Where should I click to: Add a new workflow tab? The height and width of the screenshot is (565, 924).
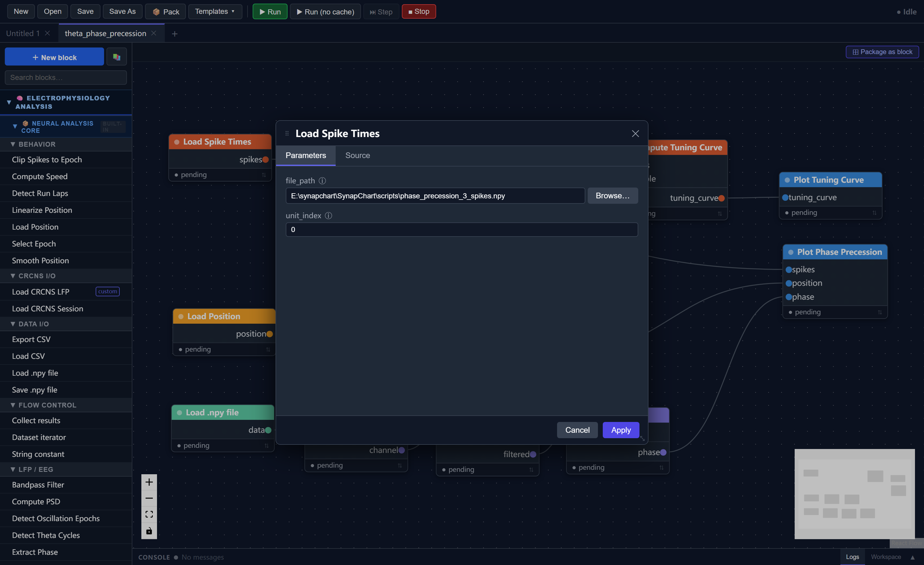[174, 34]
